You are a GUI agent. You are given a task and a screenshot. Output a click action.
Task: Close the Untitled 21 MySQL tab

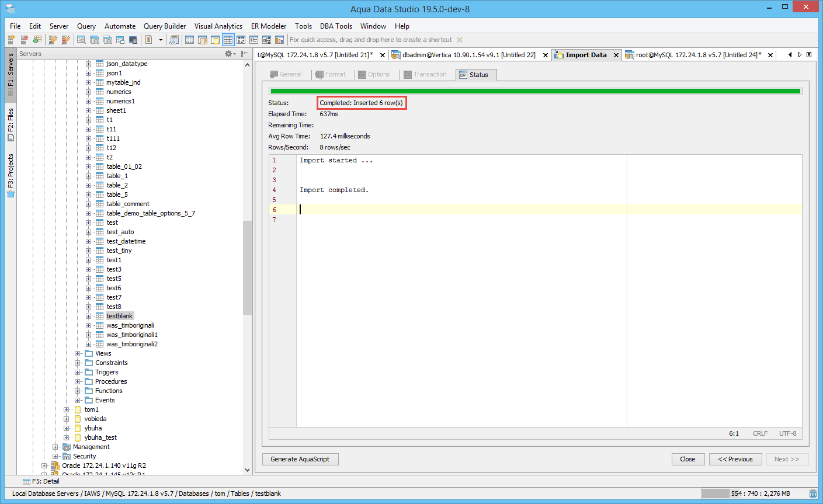coord(383,55)
